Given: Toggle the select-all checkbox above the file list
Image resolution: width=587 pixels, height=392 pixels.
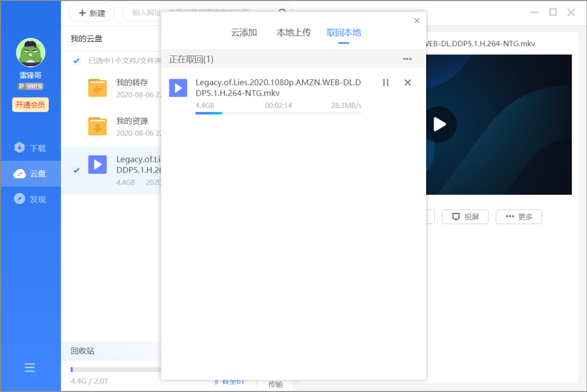Looking at the screenshot, I should (x=76, y=61).
